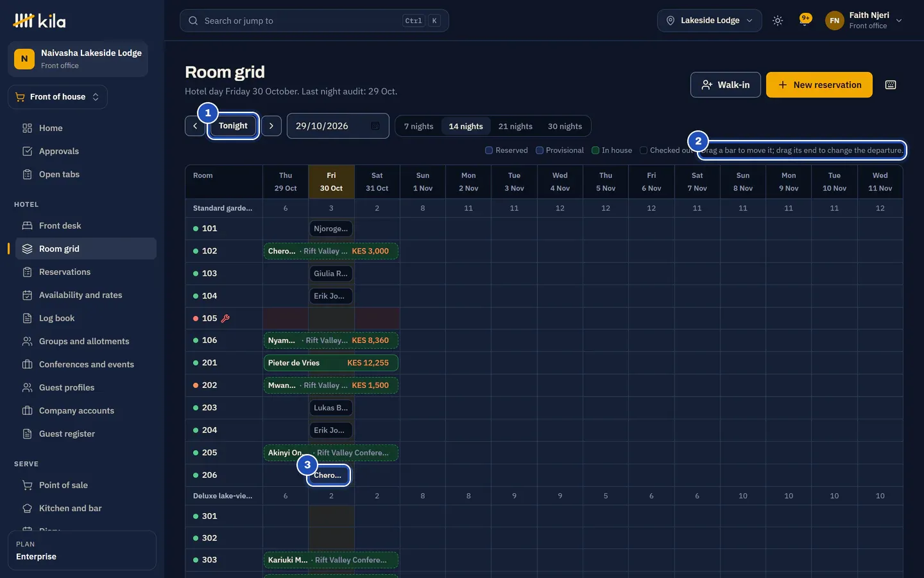Screen dimensions: 924x578
Task: Open the Lakeside Lodge location dropdown
Action: 710,21
